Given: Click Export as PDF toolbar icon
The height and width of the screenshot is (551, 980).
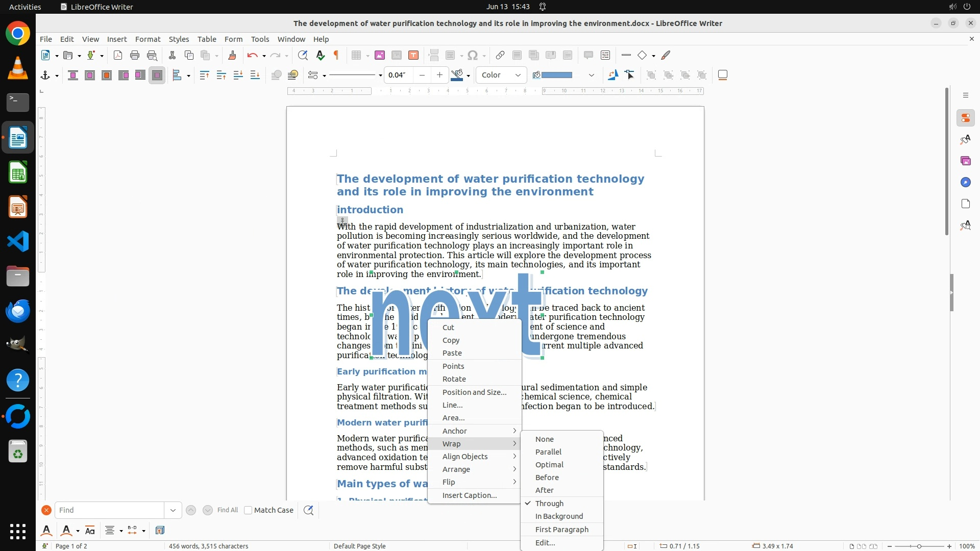Looking at the screenshot, I should tap(118, 56).
